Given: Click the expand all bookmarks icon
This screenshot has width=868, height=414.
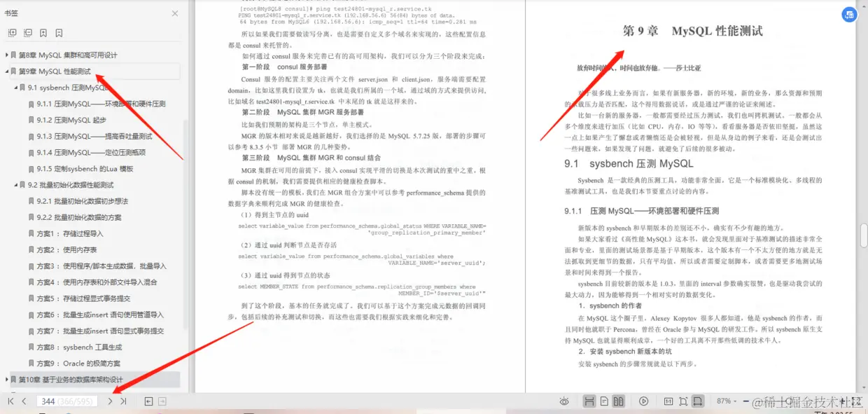Looking at the screenshot, I should (12, 33).
